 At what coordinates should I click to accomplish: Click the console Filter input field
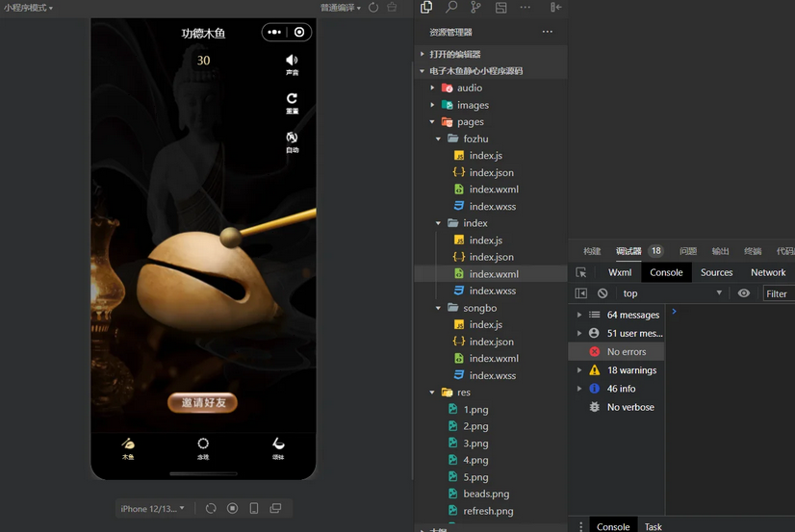(778, 293)
